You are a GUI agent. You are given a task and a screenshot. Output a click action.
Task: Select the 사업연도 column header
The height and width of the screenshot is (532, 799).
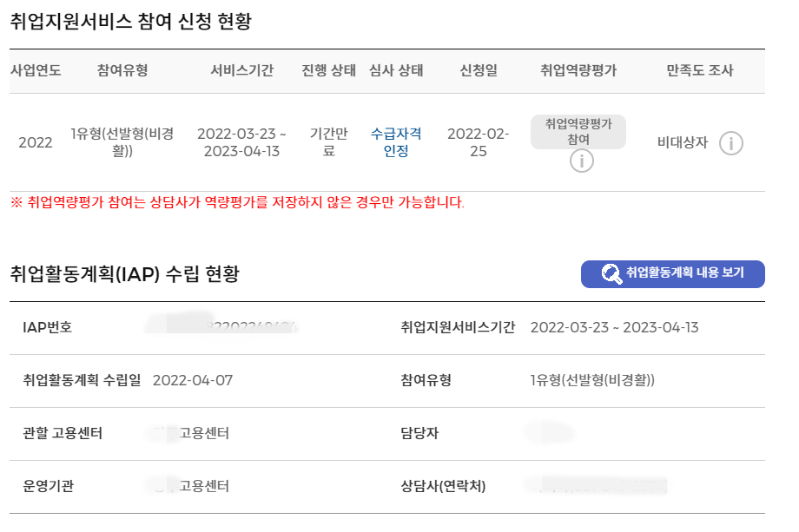[36, 70]
